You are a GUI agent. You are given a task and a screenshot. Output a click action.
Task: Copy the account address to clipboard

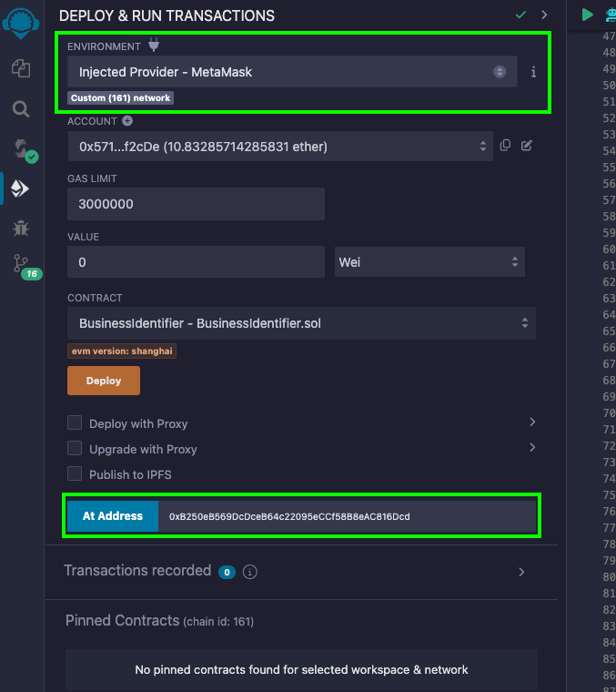505,146
